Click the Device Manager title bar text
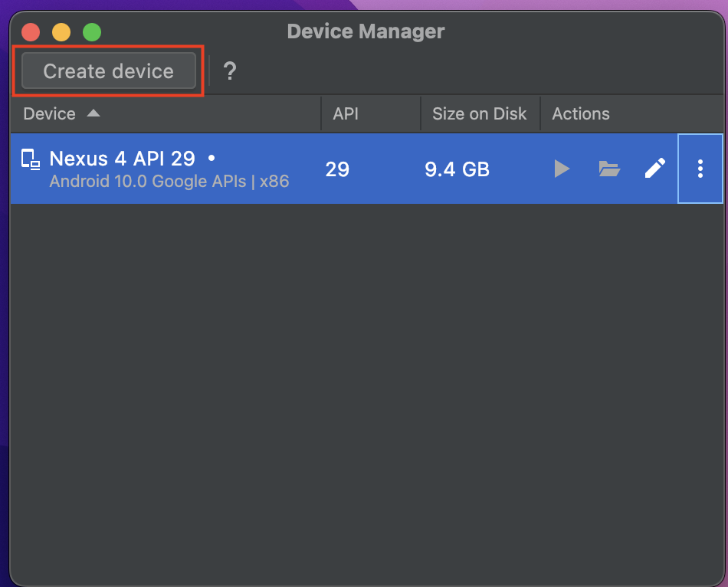Image resolution: width=728 pixels, height=587 pixels. click(x=366, y=31)
